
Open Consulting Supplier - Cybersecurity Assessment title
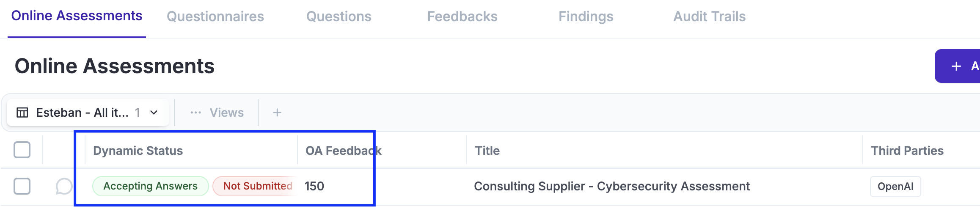[x=611, y=186]
